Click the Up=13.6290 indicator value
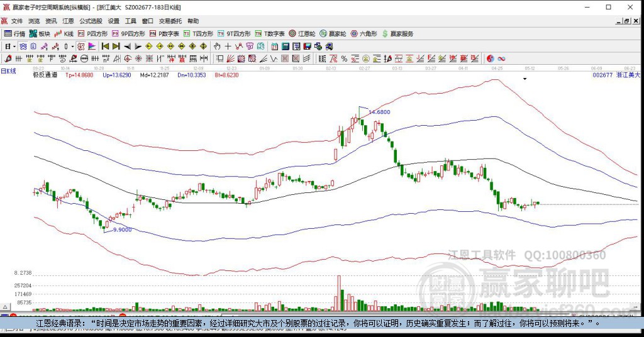644x337 pixels. tap(117, 75)
